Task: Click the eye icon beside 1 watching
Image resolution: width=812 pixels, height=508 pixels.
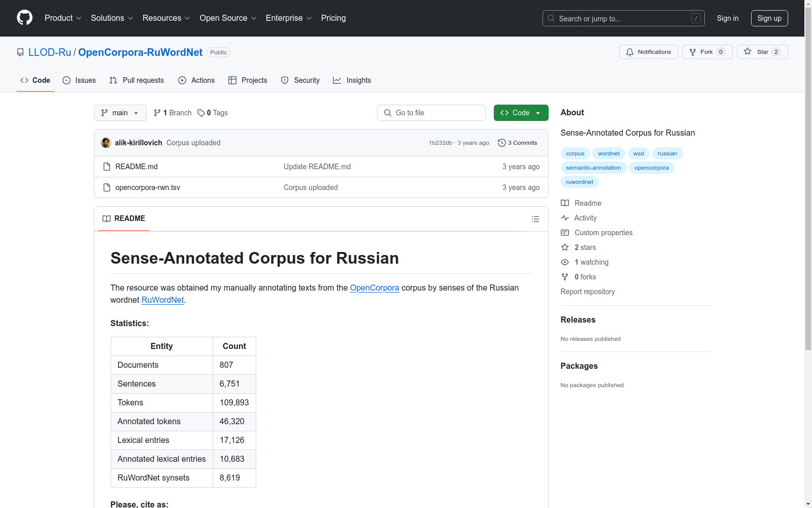Action: tap(565, 262)
